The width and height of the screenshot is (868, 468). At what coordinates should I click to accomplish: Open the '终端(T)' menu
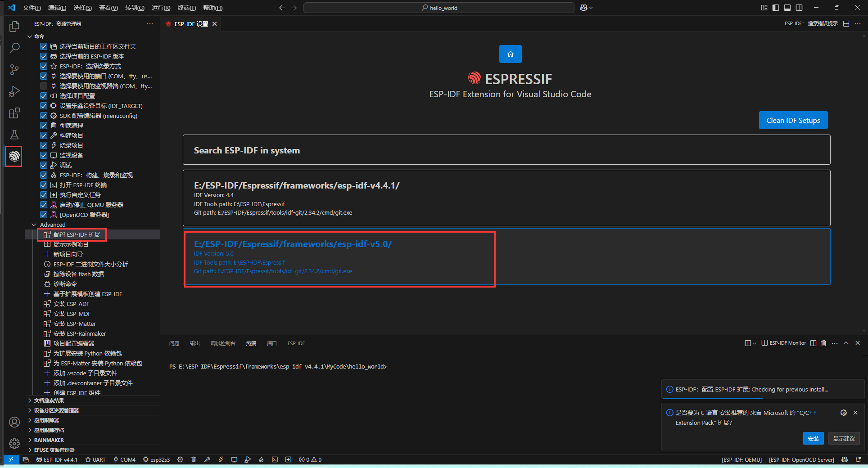point(186,8)
